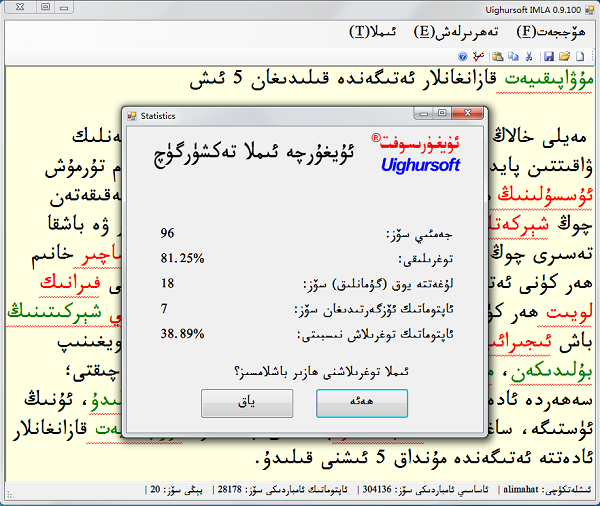Click the blue Uighursoft logo text

pyautogui.click(x=421, y=165)
